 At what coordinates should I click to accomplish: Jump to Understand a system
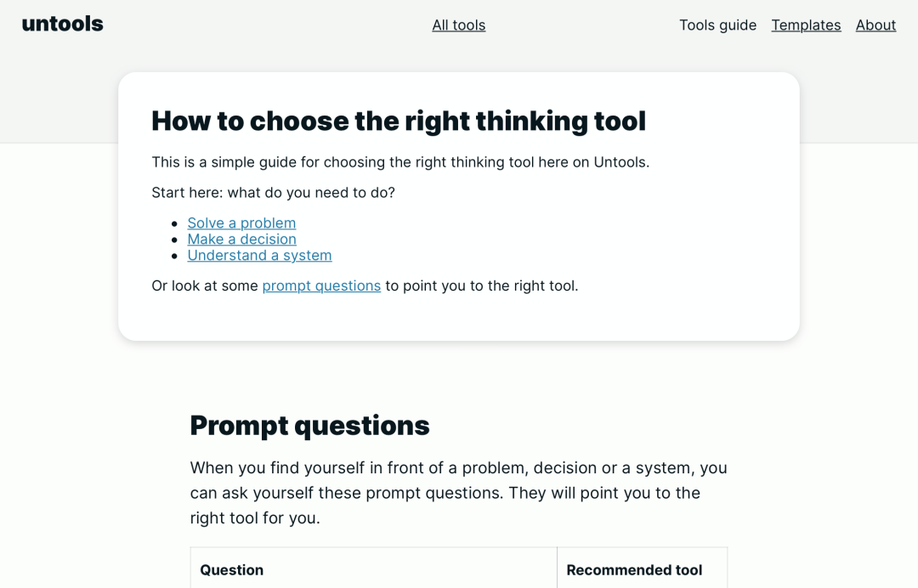click(259, 256)
